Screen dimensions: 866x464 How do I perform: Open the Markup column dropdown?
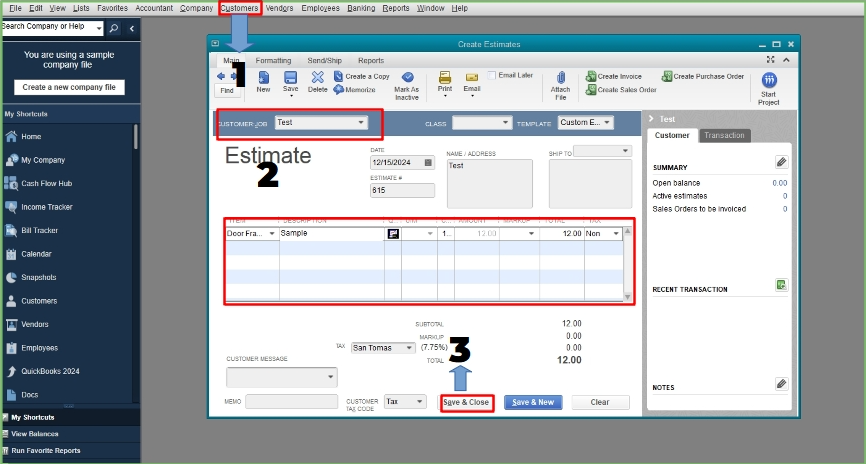point(531,234)
